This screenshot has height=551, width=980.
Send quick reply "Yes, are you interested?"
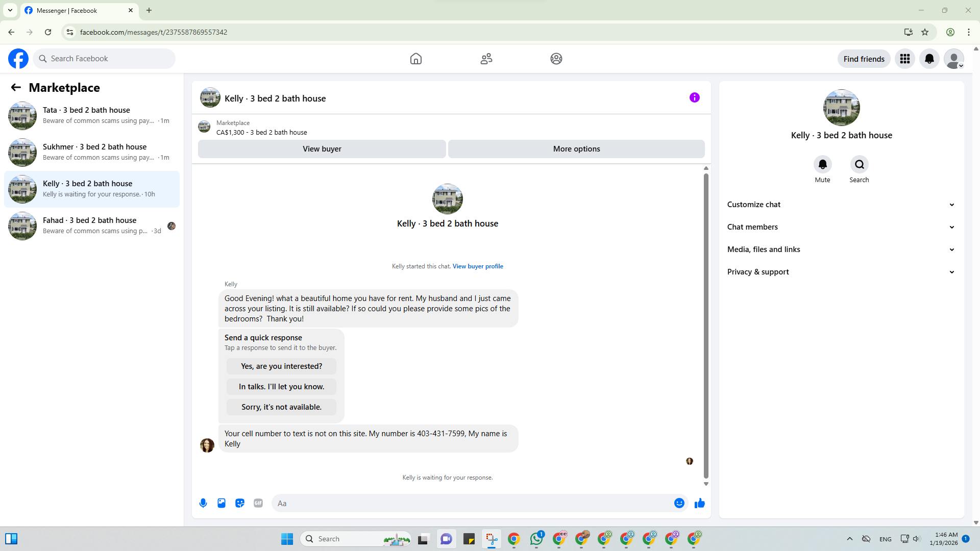pyautogui.click(x=282, y=366)
